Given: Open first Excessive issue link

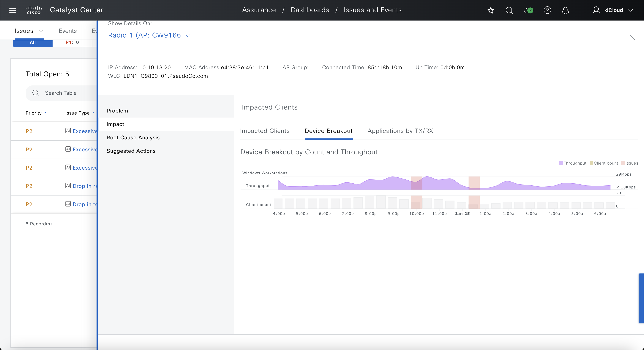Looking at the screenshot, I should 84,131.
